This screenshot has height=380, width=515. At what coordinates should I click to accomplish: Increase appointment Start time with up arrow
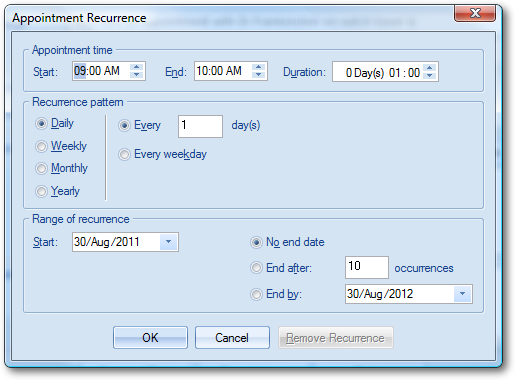(136, 67)
